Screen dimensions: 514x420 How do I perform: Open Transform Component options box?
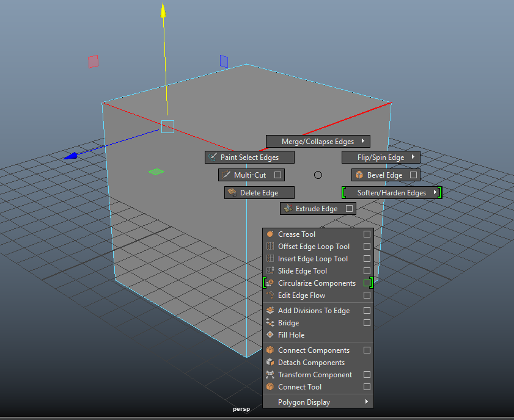point(367,374)
